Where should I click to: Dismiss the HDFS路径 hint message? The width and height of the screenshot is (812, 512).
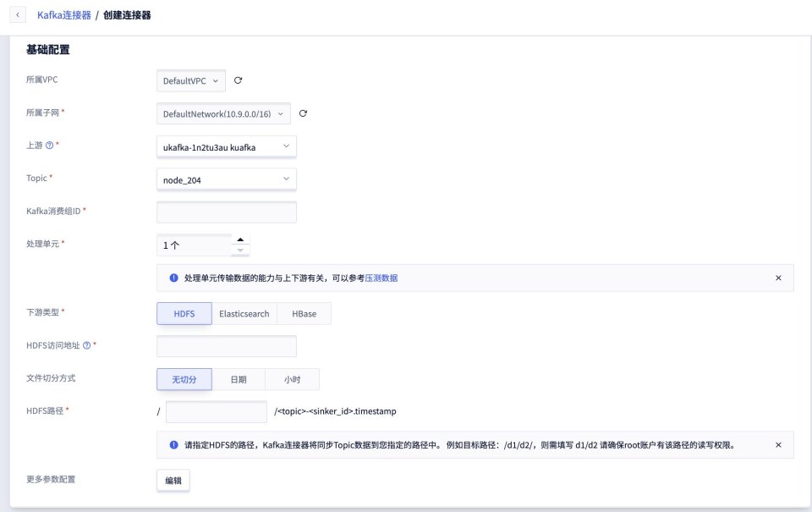pos(778,444)
